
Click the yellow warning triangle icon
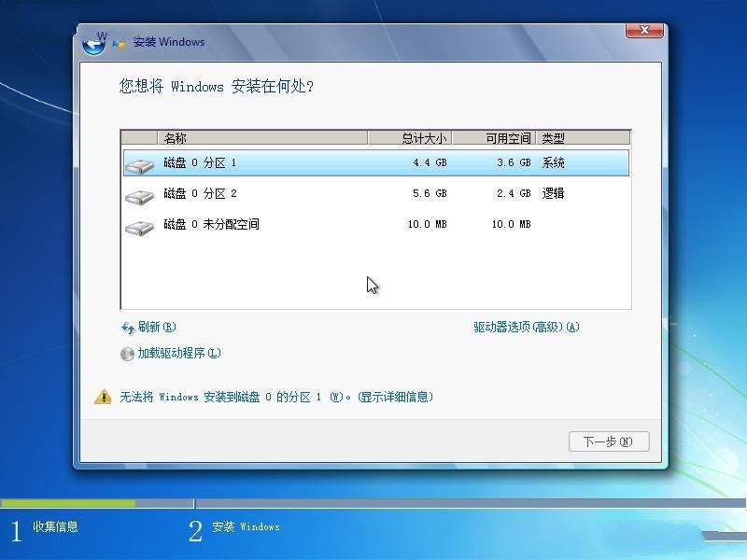tap(103, 396)
